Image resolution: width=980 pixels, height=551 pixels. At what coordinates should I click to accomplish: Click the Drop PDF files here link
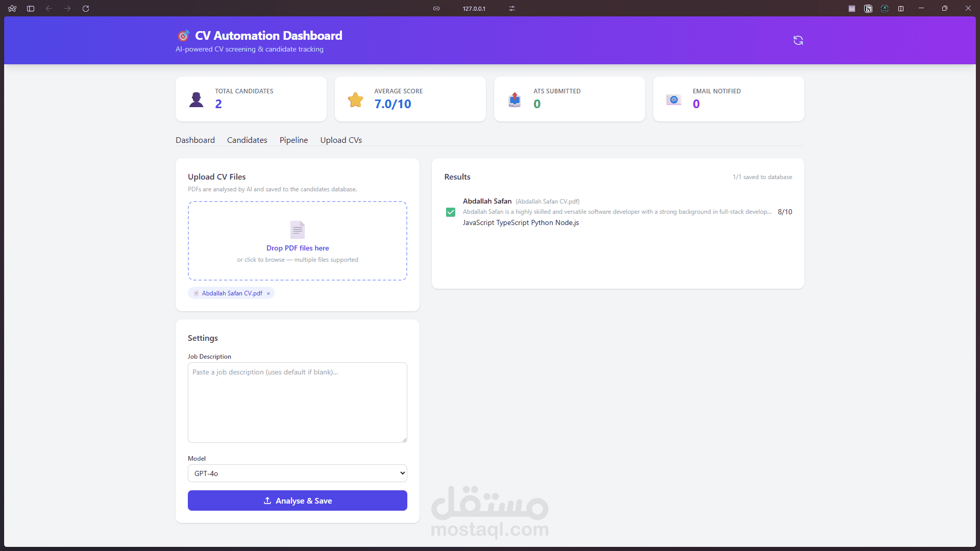coord(298,248)
